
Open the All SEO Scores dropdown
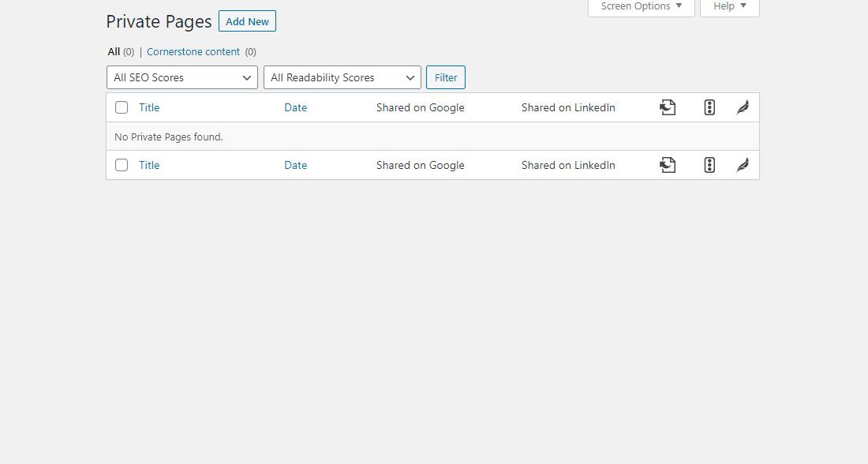click(x=181, y=77)
